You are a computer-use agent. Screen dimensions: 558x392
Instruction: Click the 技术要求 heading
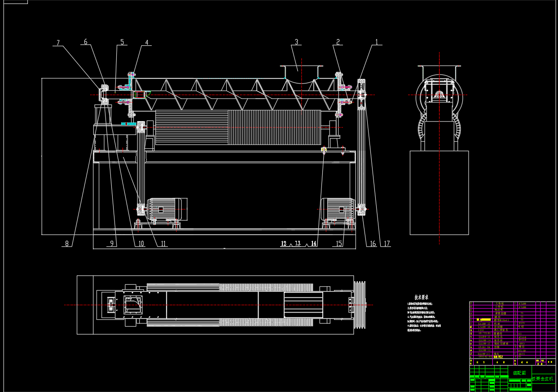[421, 297]
